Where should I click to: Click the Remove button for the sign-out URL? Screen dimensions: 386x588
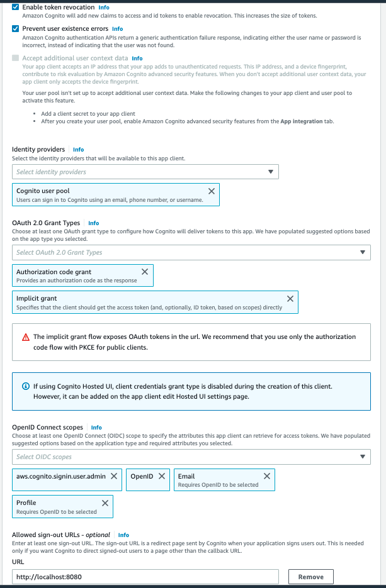pos(310,576)
